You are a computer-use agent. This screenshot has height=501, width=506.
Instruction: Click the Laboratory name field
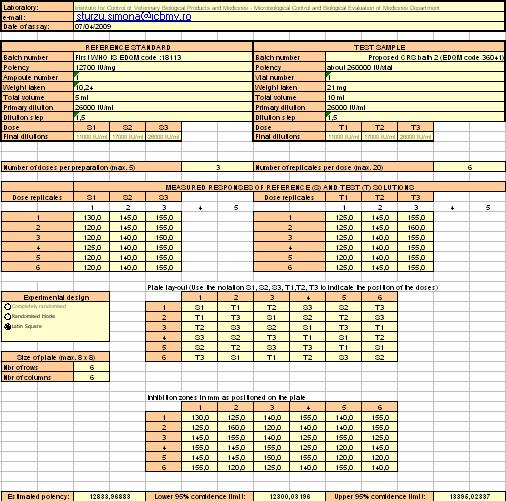pos(289,7)
